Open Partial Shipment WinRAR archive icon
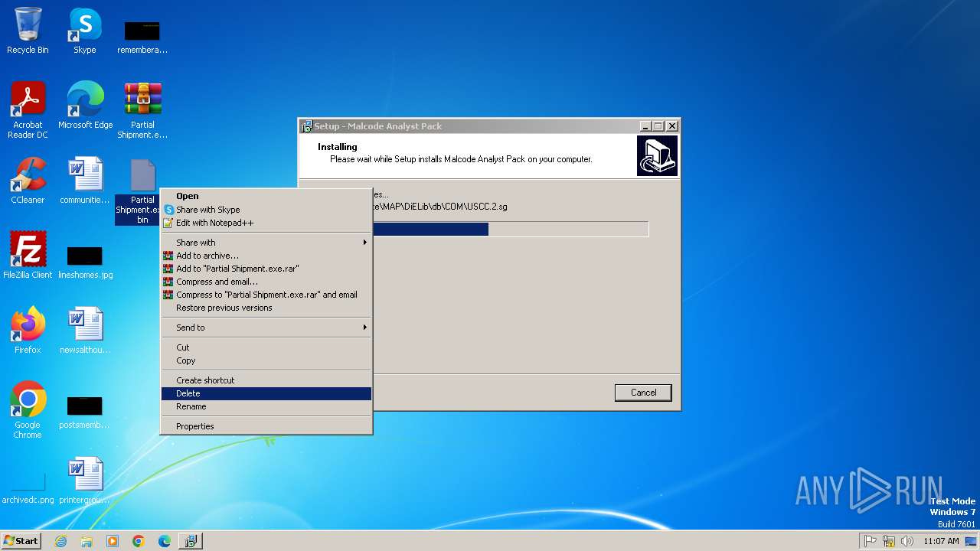The width and height of the screenshot is (980, 551). click(x=142, y=109)
